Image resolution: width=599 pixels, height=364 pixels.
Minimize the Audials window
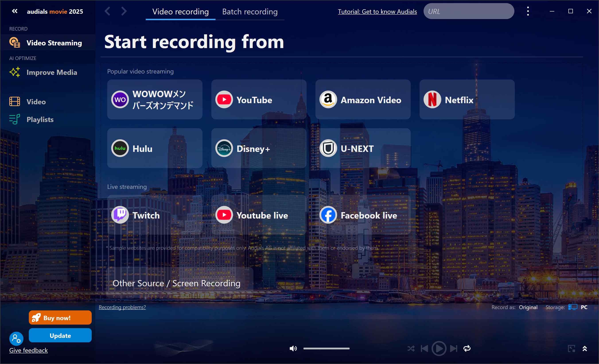click(552, 11)
